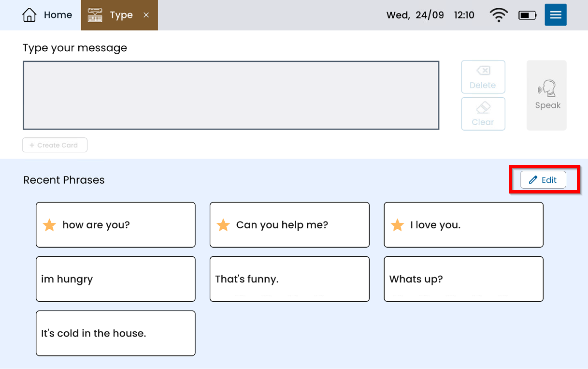This screenshot has height=369, width=588.
Task: Click the Wi-Fi status icon
Action: (x=498, y=15)
